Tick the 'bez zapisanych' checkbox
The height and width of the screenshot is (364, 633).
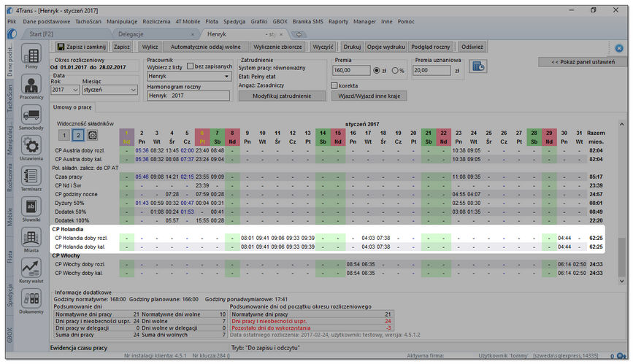pyautogui.click(x=190, y=66)
